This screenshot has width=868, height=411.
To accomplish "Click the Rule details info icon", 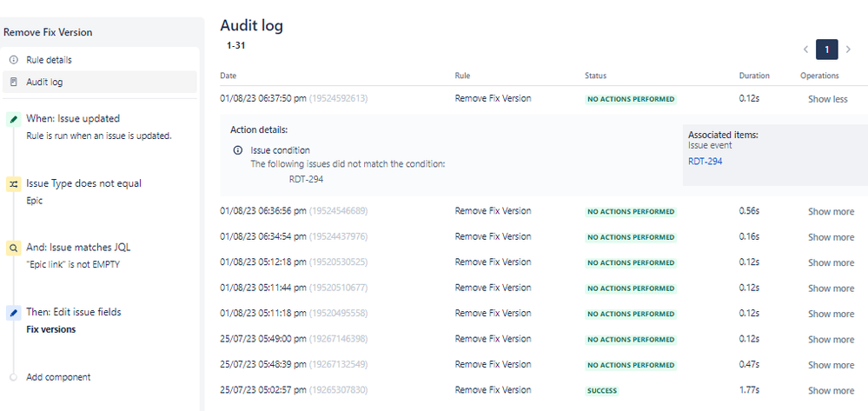I will (14, 60).
